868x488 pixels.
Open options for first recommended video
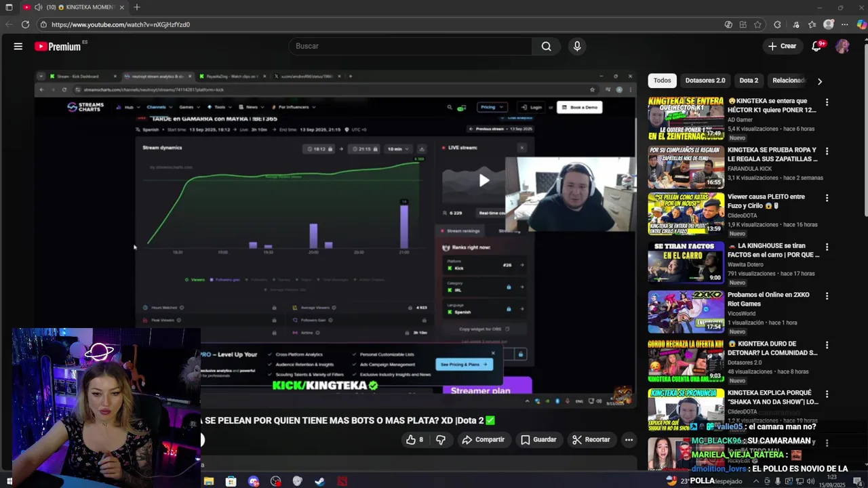point(827,102)
